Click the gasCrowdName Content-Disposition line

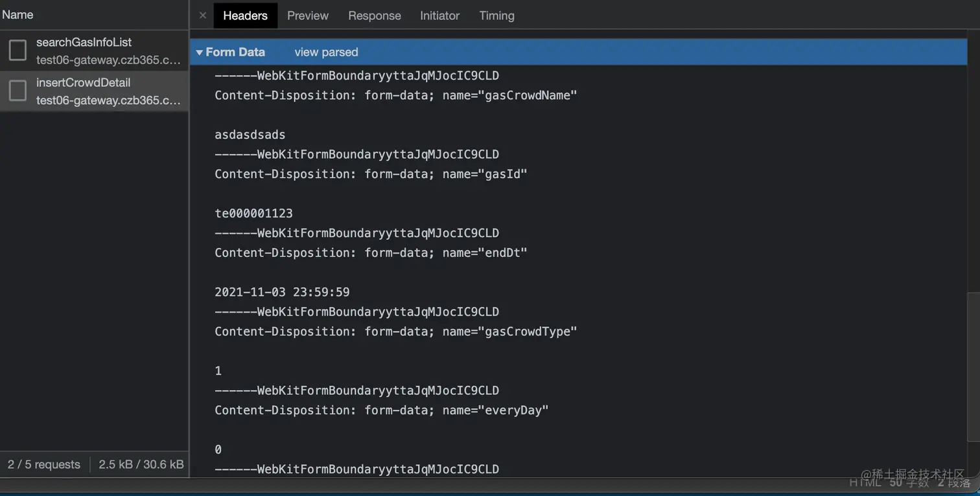click(396, 95)
